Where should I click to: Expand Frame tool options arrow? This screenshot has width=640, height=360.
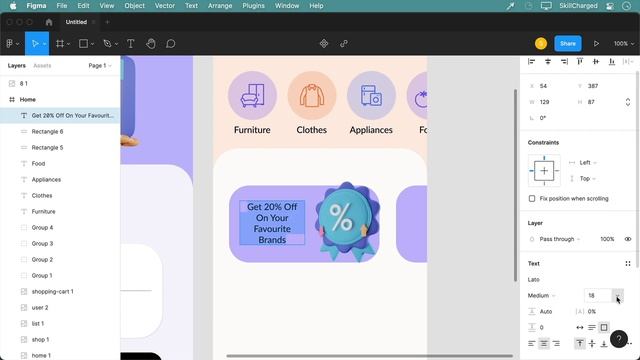(68, 44)
